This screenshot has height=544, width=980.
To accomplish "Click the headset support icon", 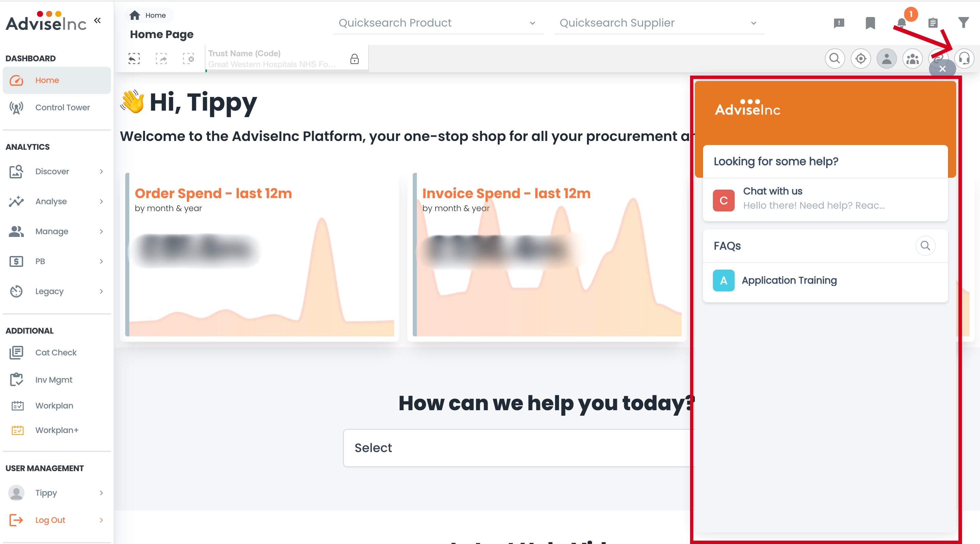I will point(964,59).
